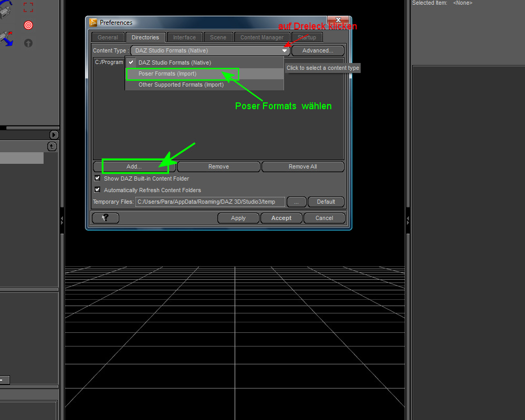Click the Advanced... button
525x420 pixels.
318,50
